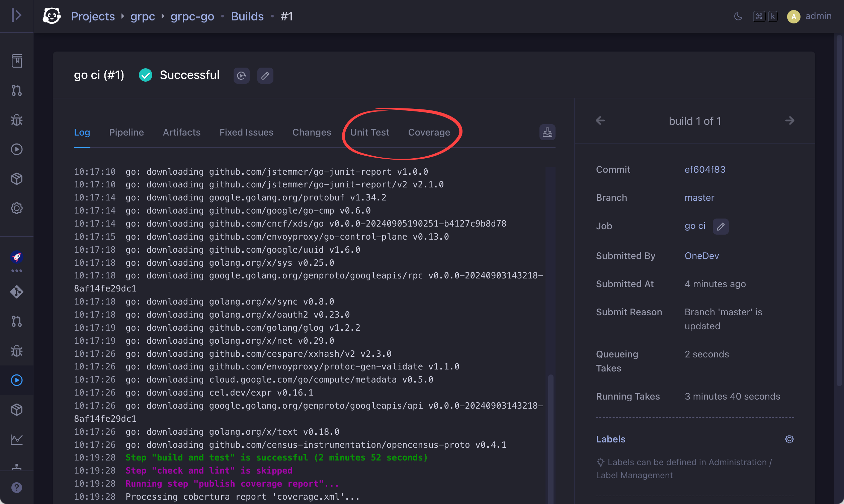Go to previous build arrow

[x=600, y=121]
